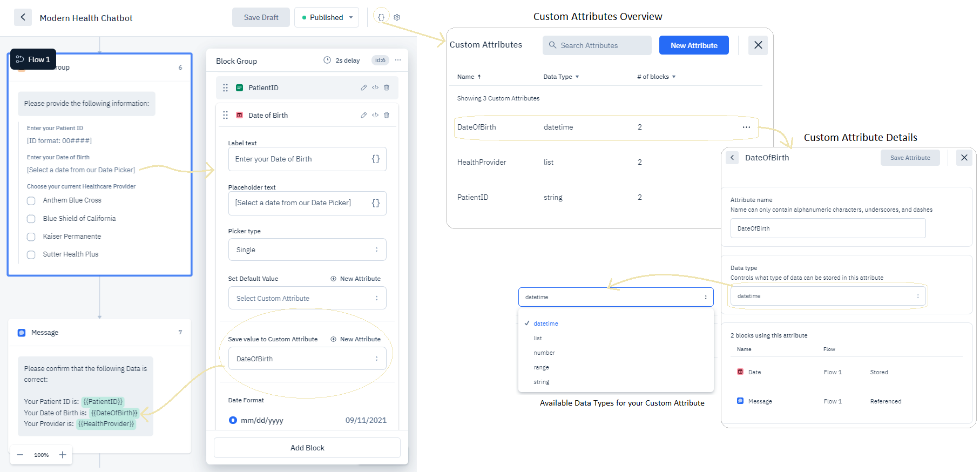This screenshot has height=472, width=980.
Task: Add New Attribute for default value
Action: tap(355, 279)
